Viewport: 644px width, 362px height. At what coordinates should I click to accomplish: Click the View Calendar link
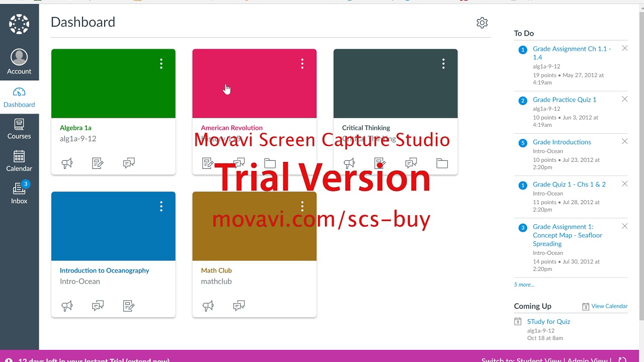609,306
